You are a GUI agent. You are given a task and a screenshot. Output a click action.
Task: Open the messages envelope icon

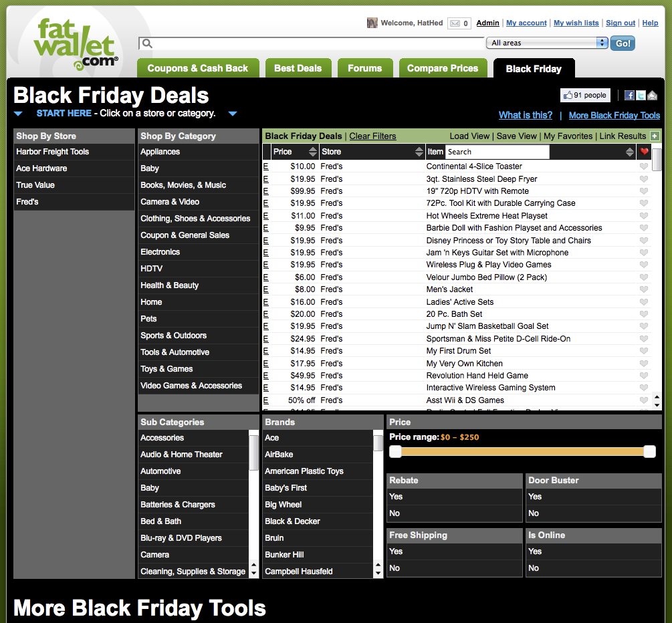[455, 23]
